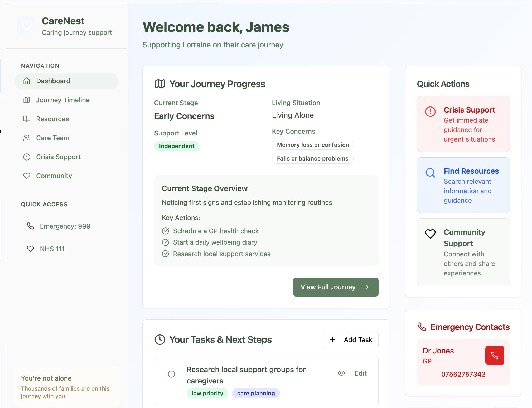Edit the research support groups task

point(360,373)
